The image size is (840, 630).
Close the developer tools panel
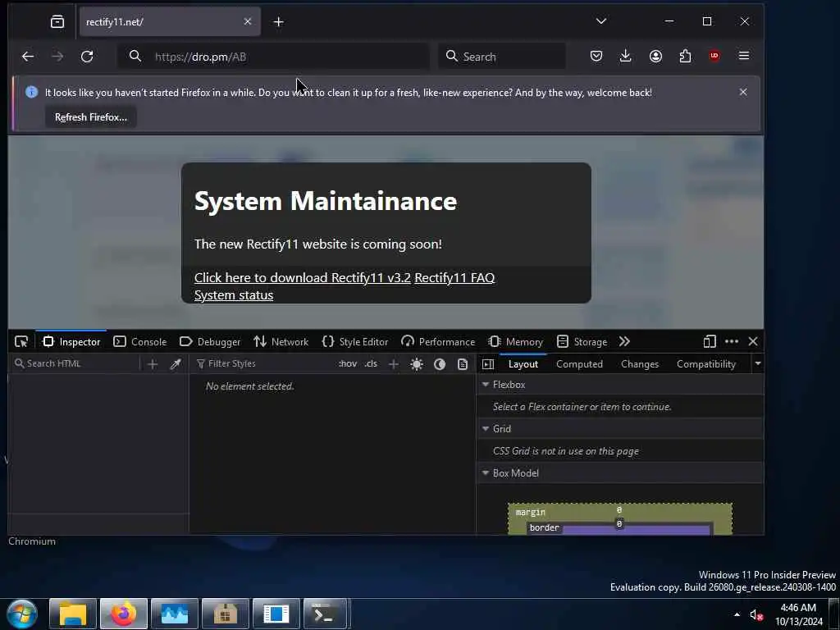(x=753, y=342)
